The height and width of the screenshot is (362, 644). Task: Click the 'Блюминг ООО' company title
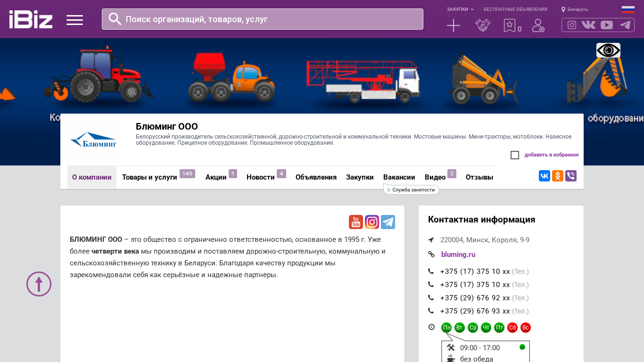[167, 126]
